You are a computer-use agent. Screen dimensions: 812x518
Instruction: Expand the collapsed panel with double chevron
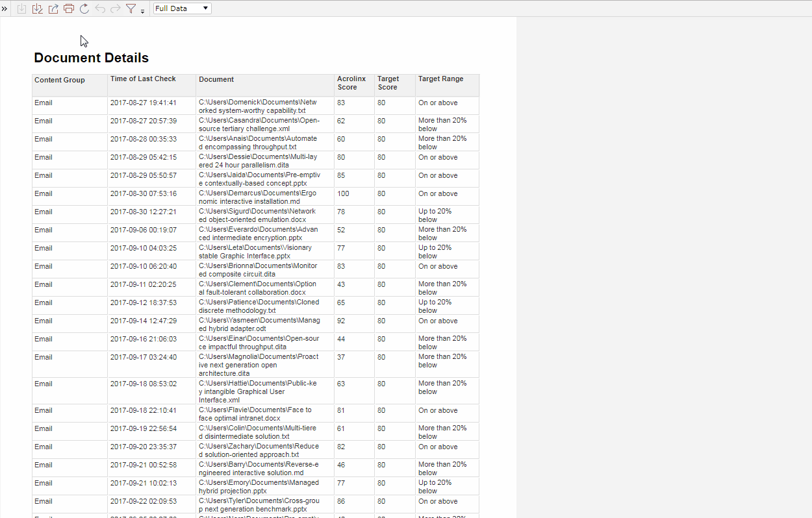point(5,8)
